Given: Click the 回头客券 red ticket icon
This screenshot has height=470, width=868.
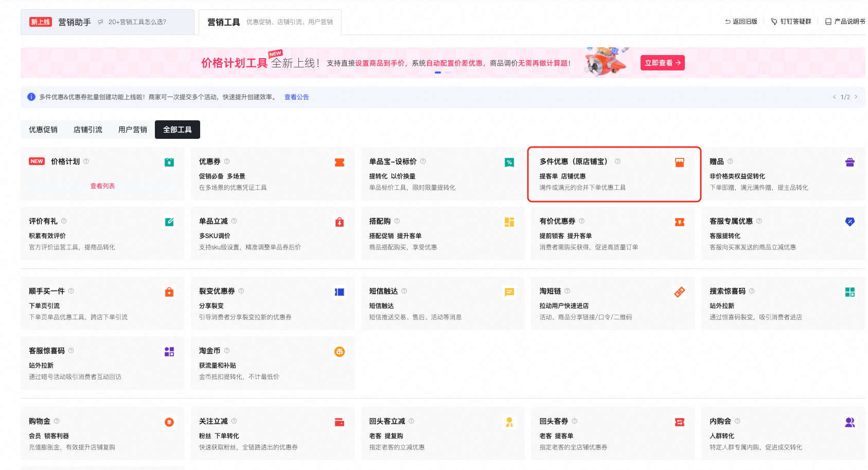Looking at the screenshot, I should click(680, 422).
